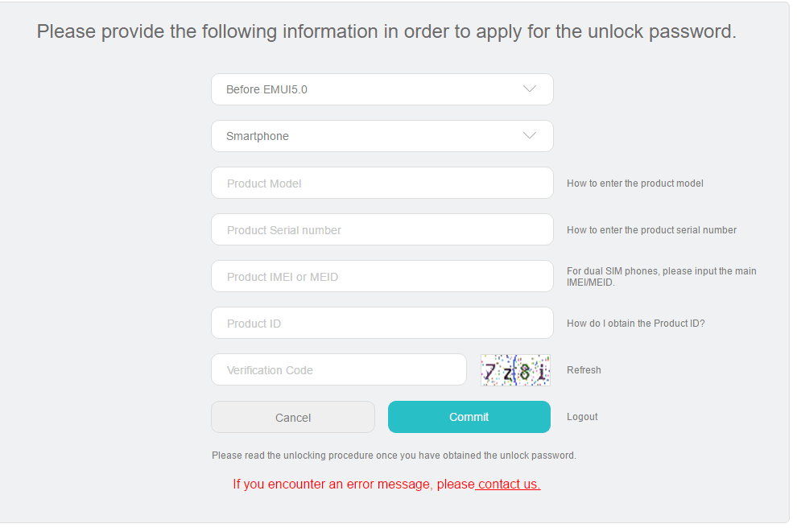Open How to enter the product model help
The width and height of the screenshot is (797, 532).
click(635, 184)
